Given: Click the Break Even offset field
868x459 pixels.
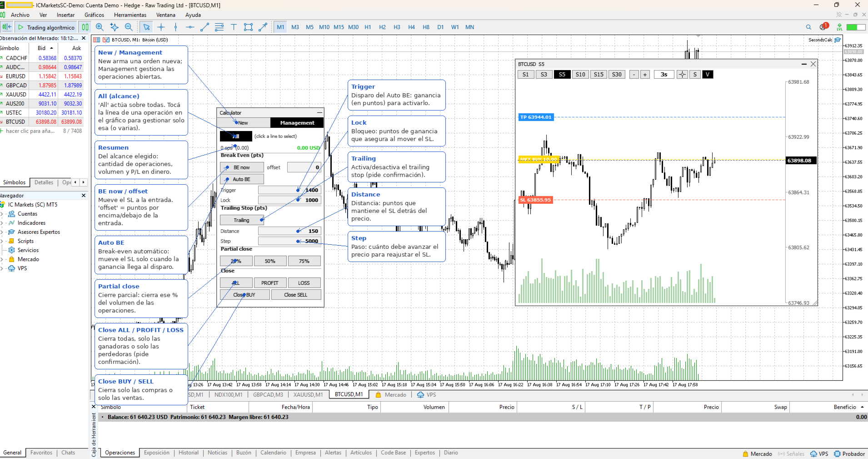Looking at the screenshot, I should click(304, 167).
